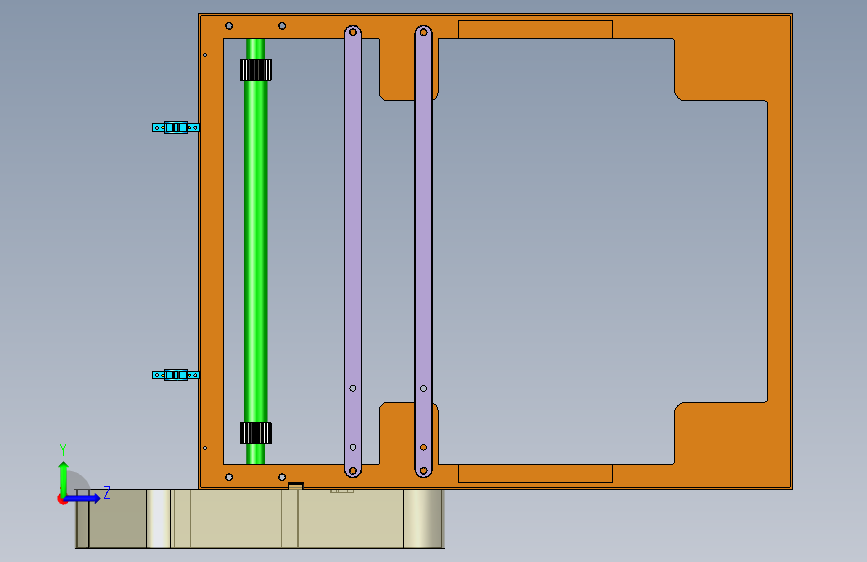Select the top hole of the left purple bar
This screenshot has height=562, width=867.
pyautogui.click(x=353, y=32)
